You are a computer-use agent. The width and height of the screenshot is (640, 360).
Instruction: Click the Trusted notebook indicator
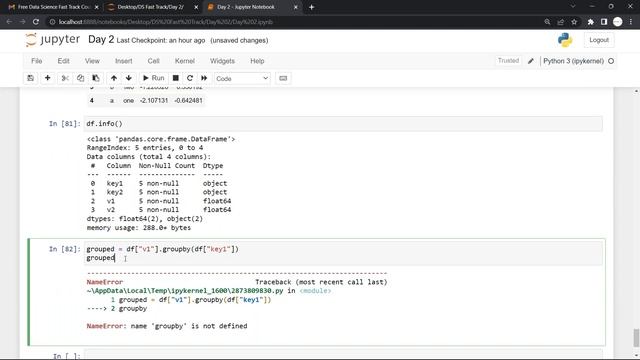click(508, 61)
